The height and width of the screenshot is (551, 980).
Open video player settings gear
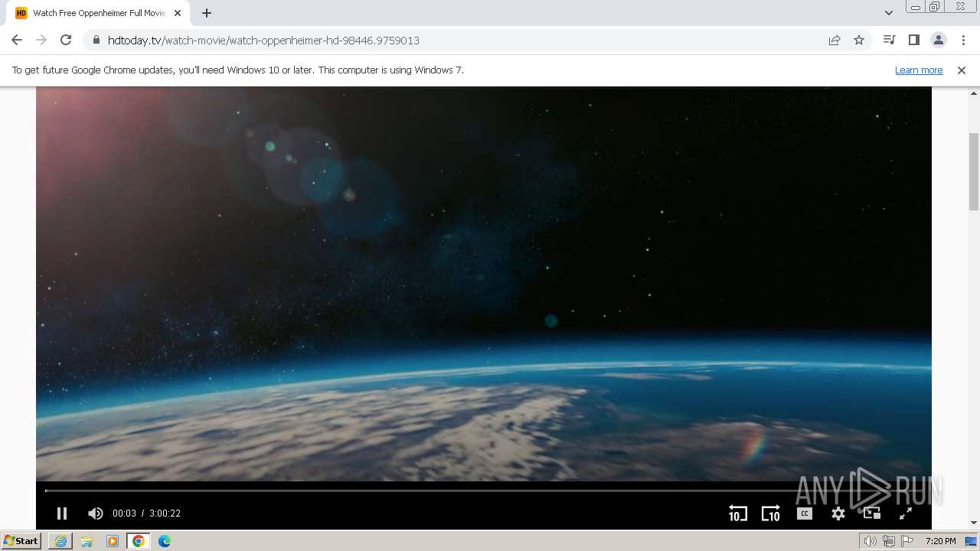(x=838, y=514)
